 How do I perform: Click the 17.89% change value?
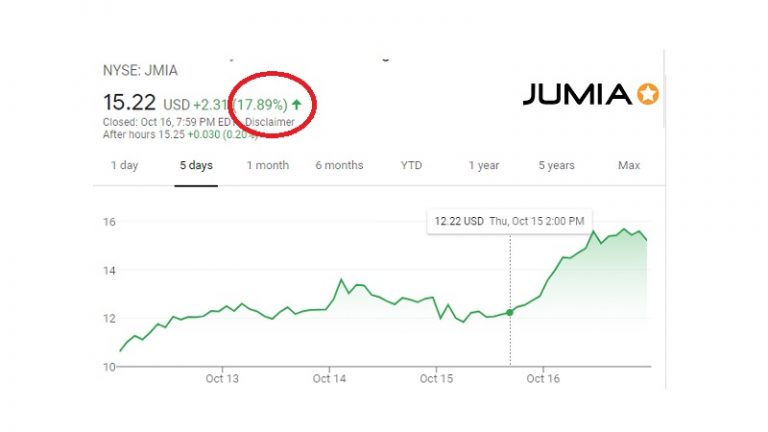pos(260,105)
